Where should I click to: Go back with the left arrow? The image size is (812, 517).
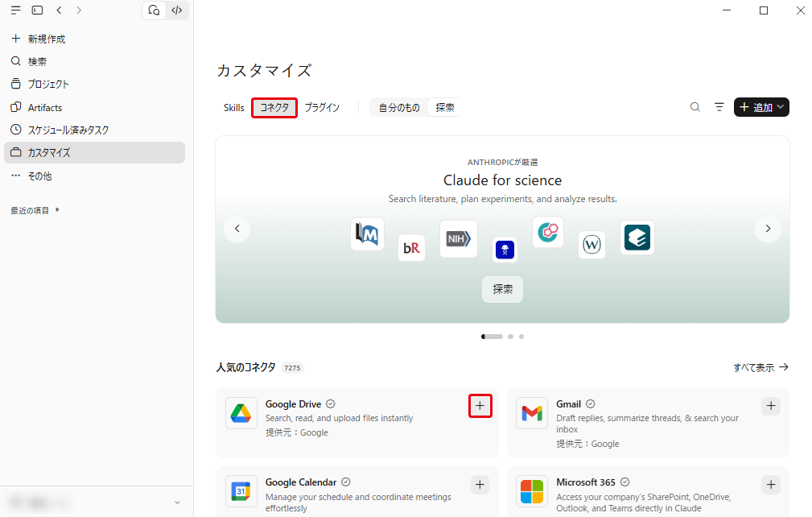click(59, 10)
